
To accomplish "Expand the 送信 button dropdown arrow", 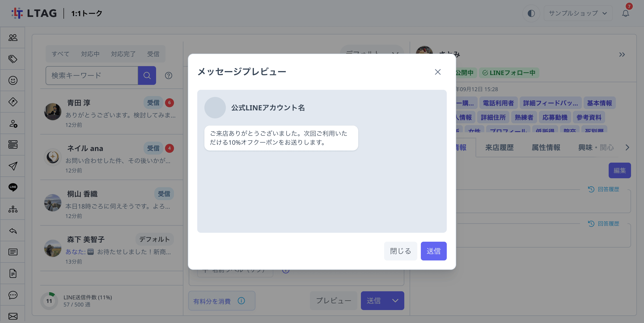I will [x=395, y=300].
